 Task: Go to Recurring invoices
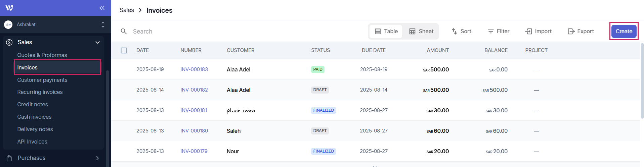[x=40, y=92]
